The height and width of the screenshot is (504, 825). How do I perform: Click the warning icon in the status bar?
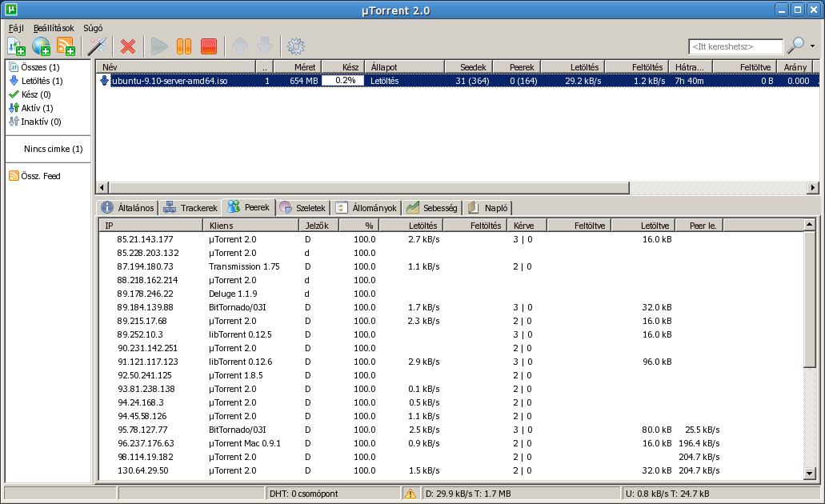[410, 494]
